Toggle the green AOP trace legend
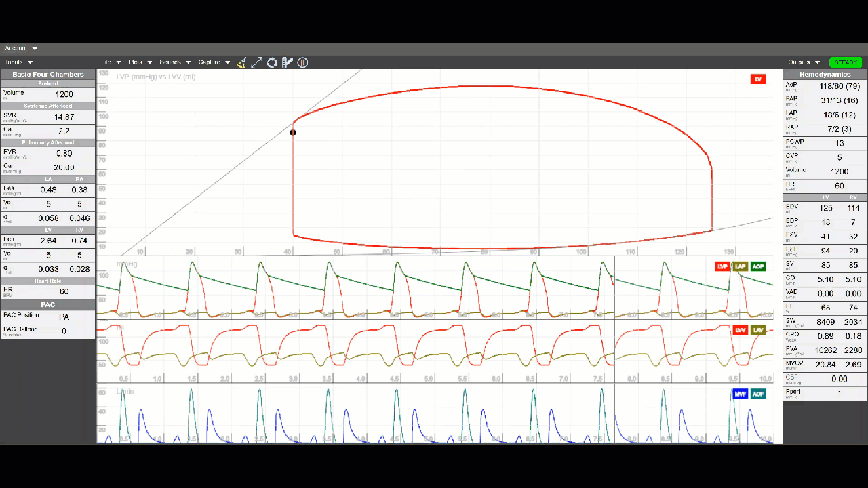 [x=757, y=266]
